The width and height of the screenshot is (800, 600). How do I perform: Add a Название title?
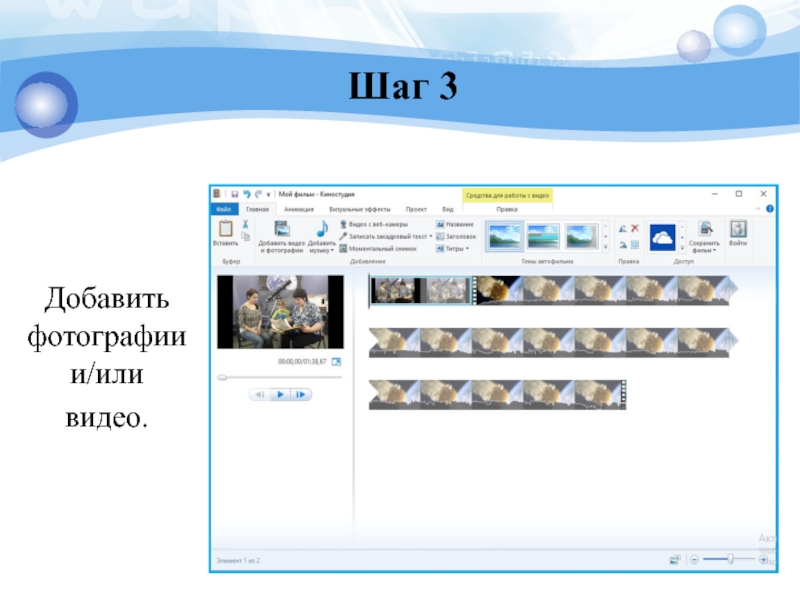pyautogui.click(x=455, y=224)
